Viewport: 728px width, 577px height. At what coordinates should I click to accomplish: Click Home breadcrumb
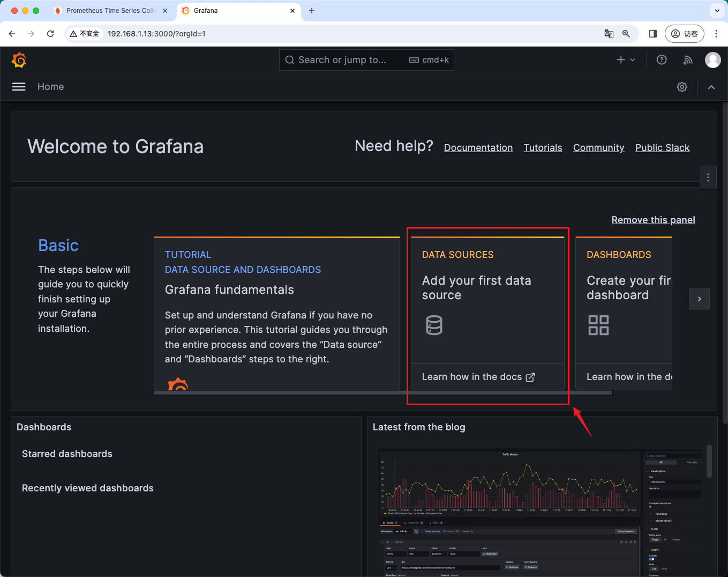[50, 87]
